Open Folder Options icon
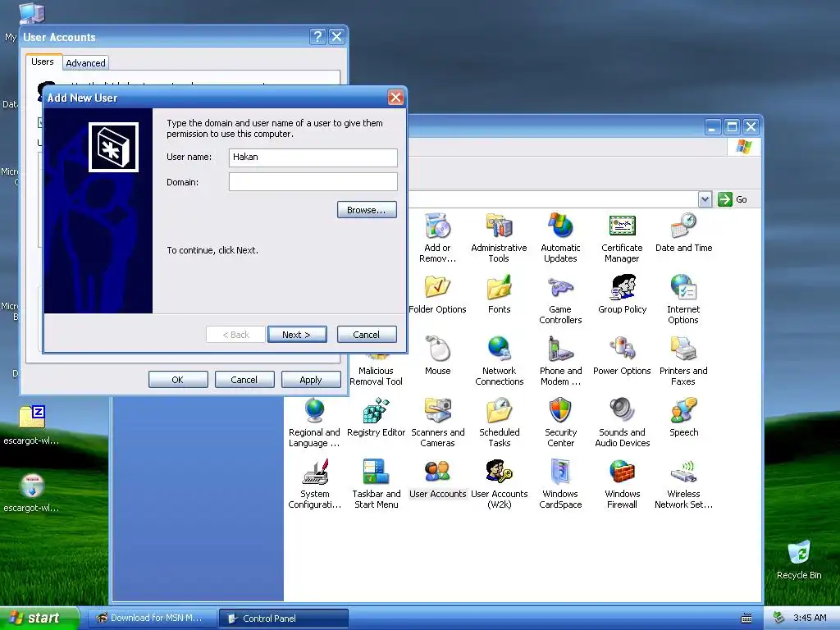 [x=437, y=294]
